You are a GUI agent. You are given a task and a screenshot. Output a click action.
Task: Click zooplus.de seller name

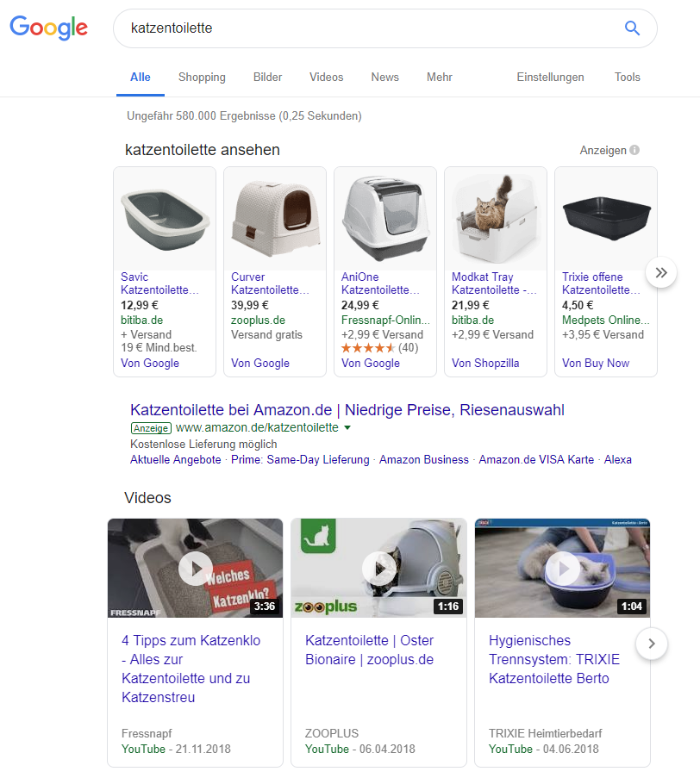(258, 320)
